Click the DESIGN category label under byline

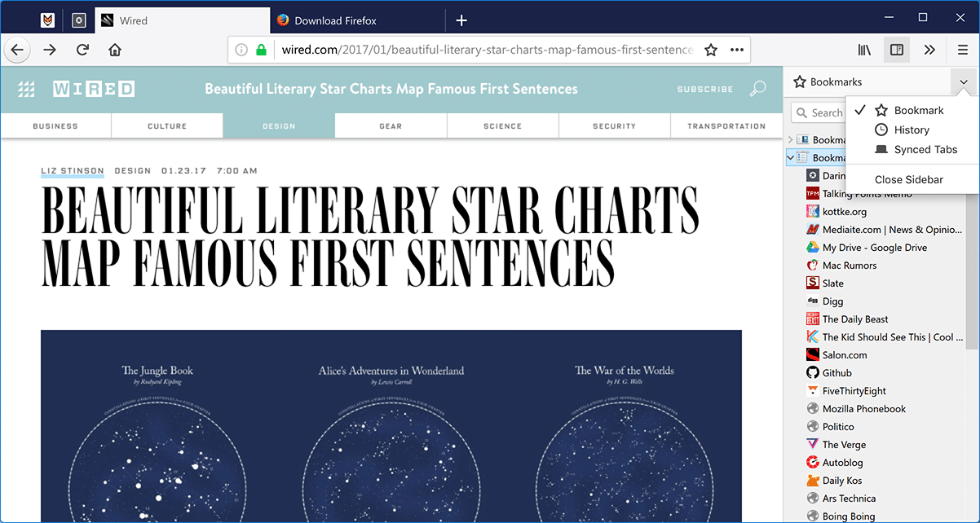133,171
